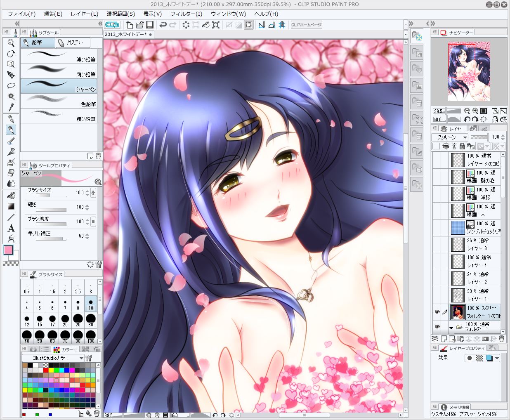This screenshot has height=420, width=510.
Task: Select the Pen nib tool
Action: tap(11, 119)
